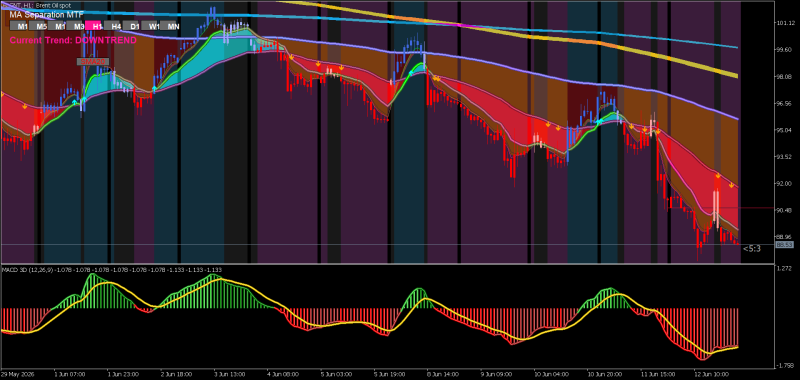Switch to the H4 timeframe button
800x380 pixels.
click(113, 26)
